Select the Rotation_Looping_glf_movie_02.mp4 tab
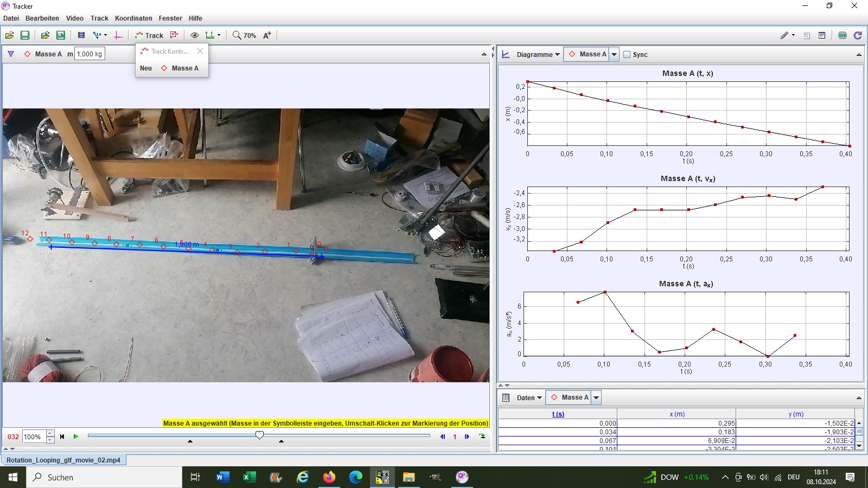The image size is (868, 488). point(63,460)
